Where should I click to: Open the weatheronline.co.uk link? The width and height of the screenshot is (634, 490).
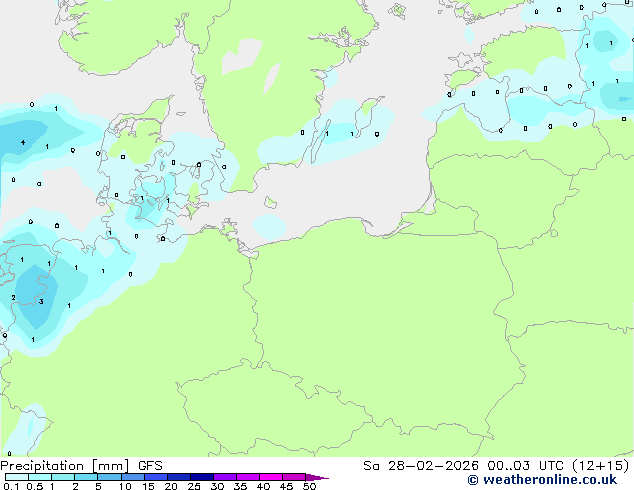542,480
